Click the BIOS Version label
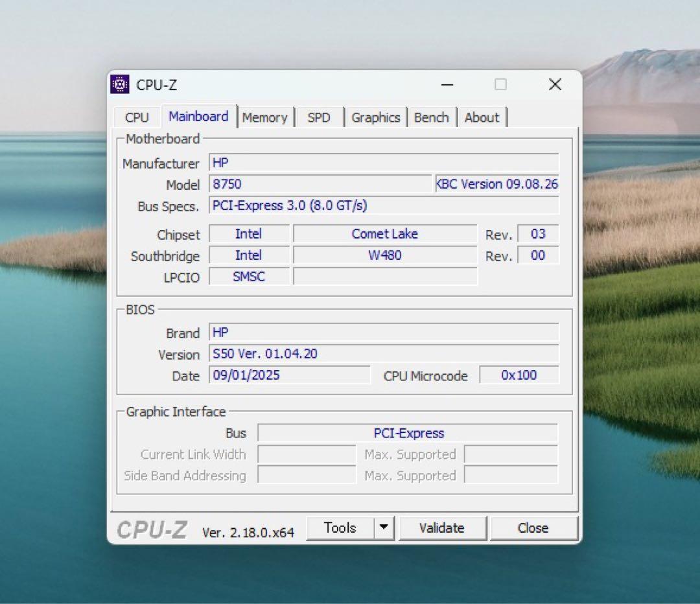 pos(179,354)
